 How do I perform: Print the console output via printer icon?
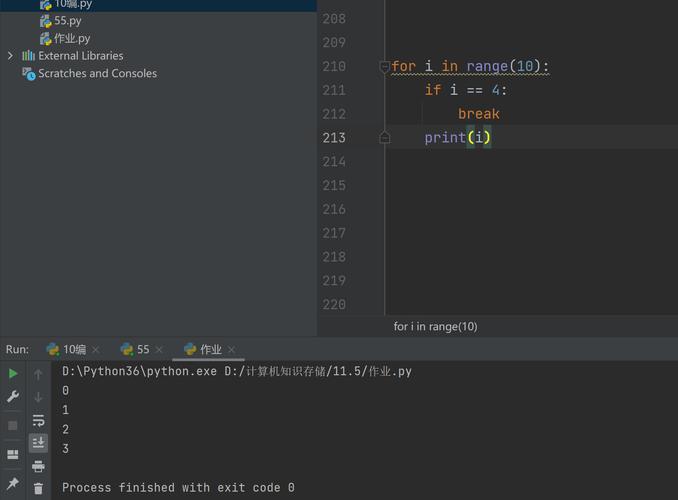[38, 466]
